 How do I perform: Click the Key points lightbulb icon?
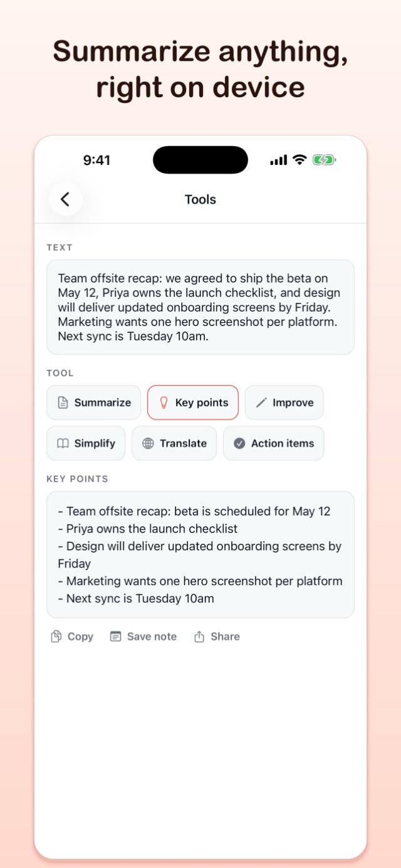(164, 403)
